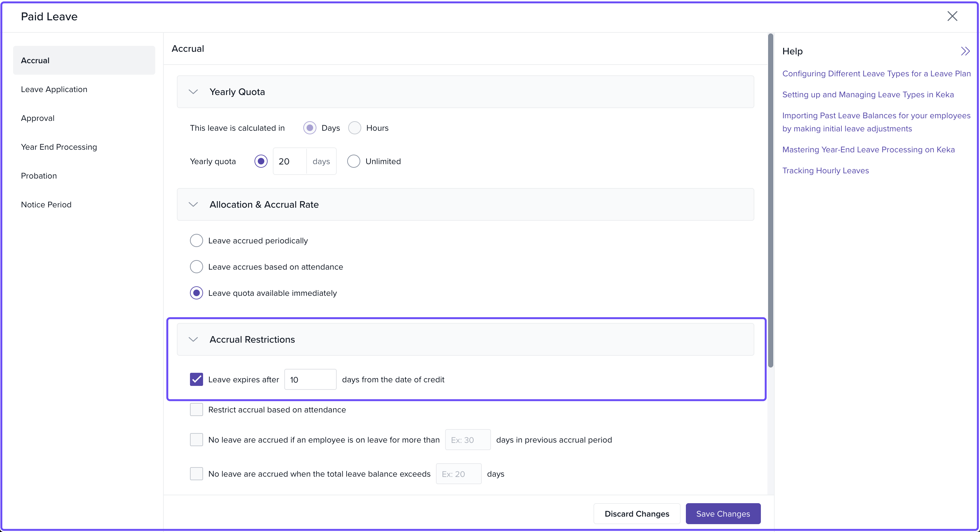Close the Paid Leave dialog
The image size is (980, 532).
point(952,16)
